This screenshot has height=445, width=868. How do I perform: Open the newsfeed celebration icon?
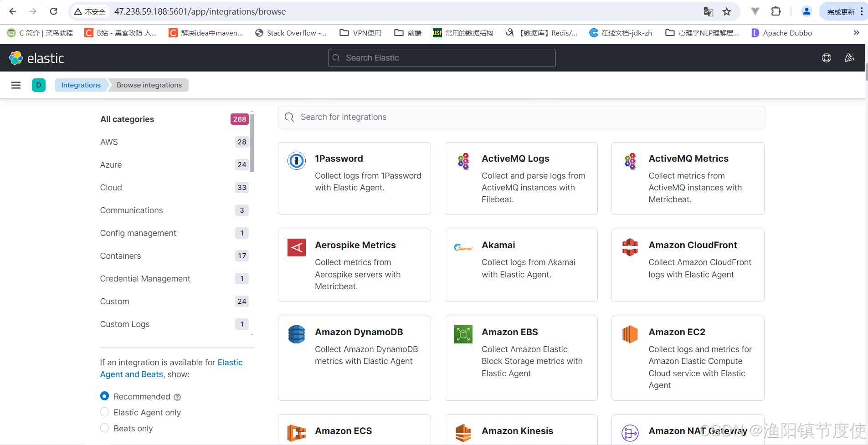[x=849, y=58]
